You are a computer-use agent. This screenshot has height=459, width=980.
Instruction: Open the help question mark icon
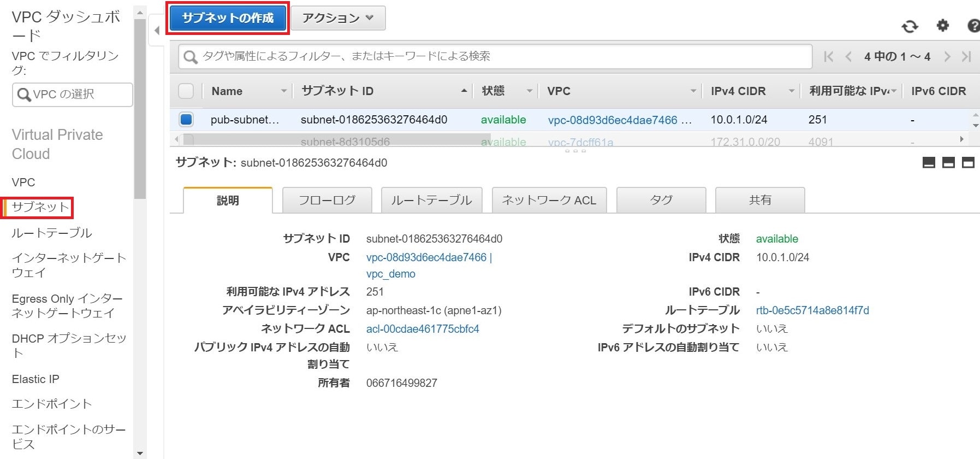tap(973, 26)
